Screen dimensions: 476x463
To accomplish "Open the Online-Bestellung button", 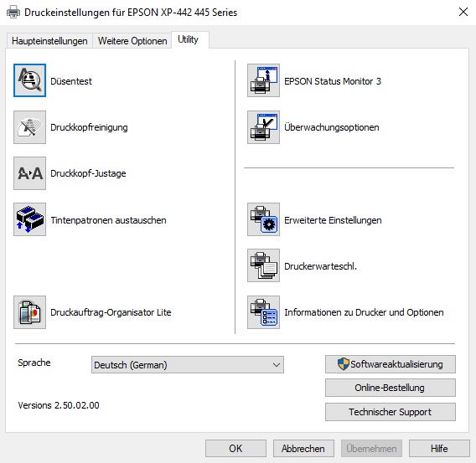I will tap(391, 388).
